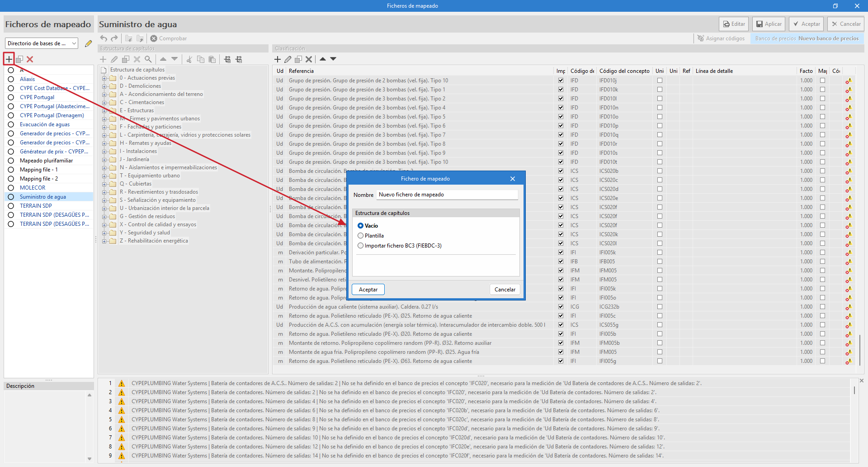868x467 pixels.
Task: Select the Vacío radio option
Action: pos(360,226)
